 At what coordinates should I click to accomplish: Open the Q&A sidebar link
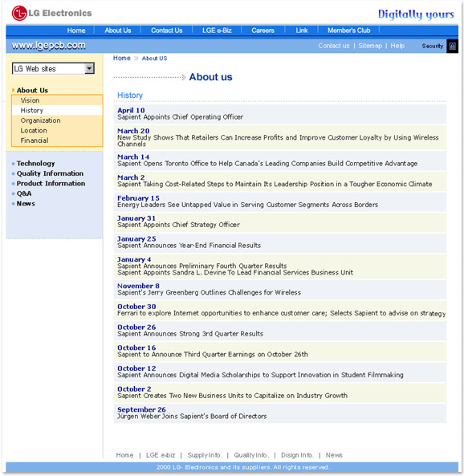point(24,193)
